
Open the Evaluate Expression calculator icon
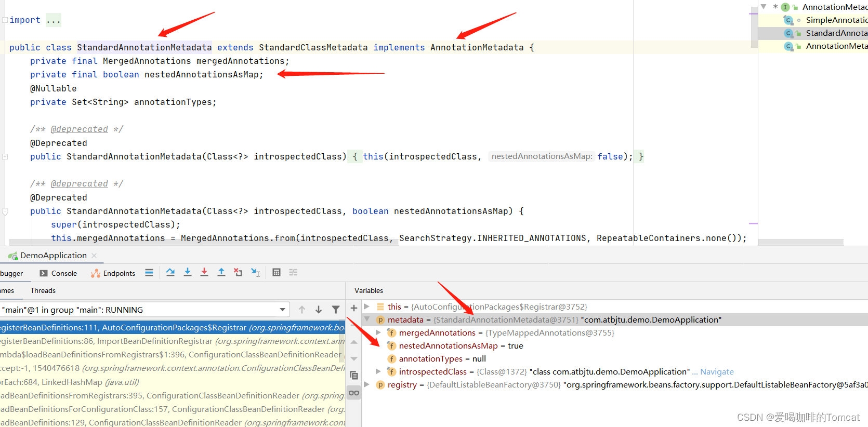[277, 273]
